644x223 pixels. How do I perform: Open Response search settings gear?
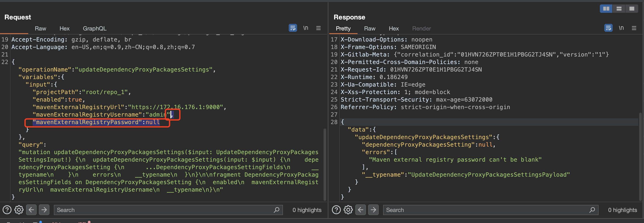[348, 210]
